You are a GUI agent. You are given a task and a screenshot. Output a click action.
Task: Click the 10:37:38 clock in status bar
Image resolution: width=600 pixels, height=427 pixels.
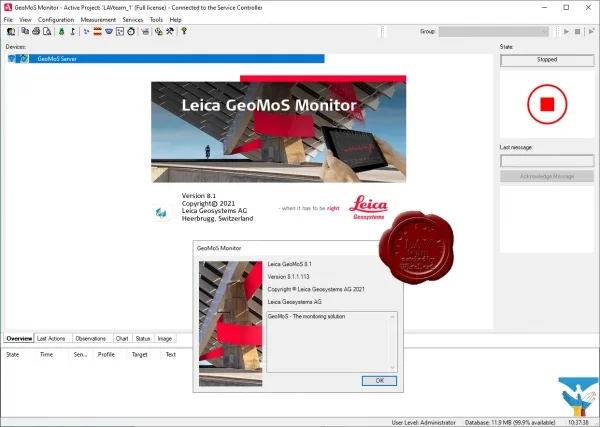[578, 422]
